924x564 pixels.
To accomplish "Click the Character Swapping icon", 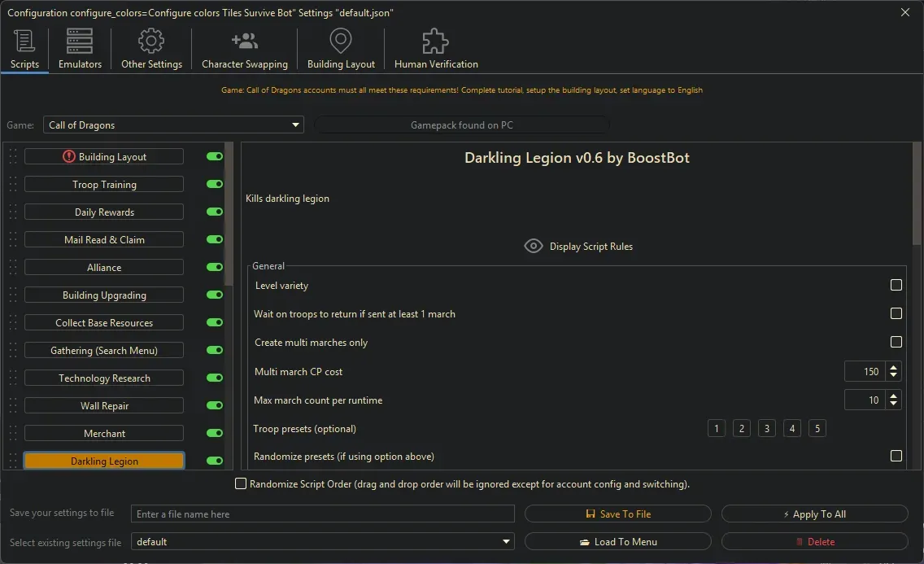I will point(244,40).
